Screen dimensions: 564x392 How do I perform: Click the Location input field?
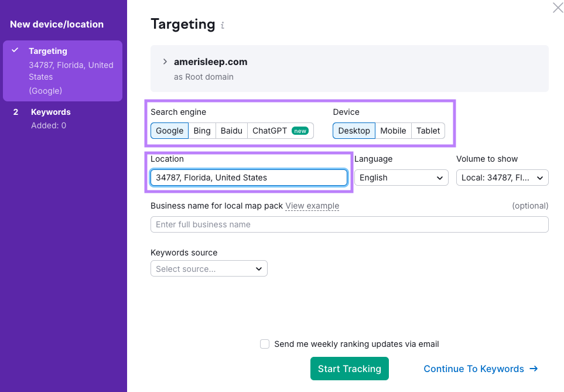pos(248,178)
